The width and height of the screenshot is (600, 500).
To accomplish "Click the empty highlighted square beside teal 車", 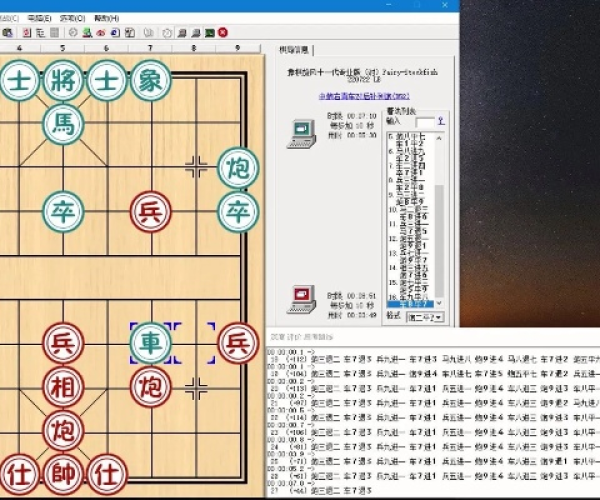I will tap(194, 342).
